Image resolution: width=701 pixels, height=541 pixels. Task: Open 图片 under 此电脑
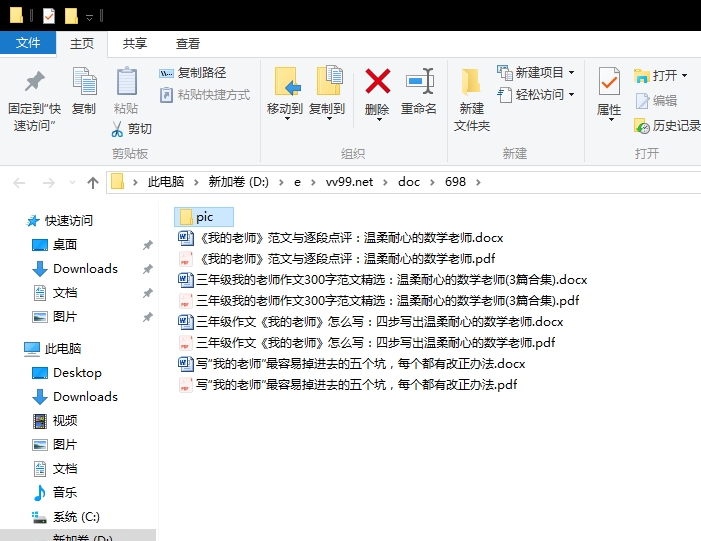pos(55,444)
